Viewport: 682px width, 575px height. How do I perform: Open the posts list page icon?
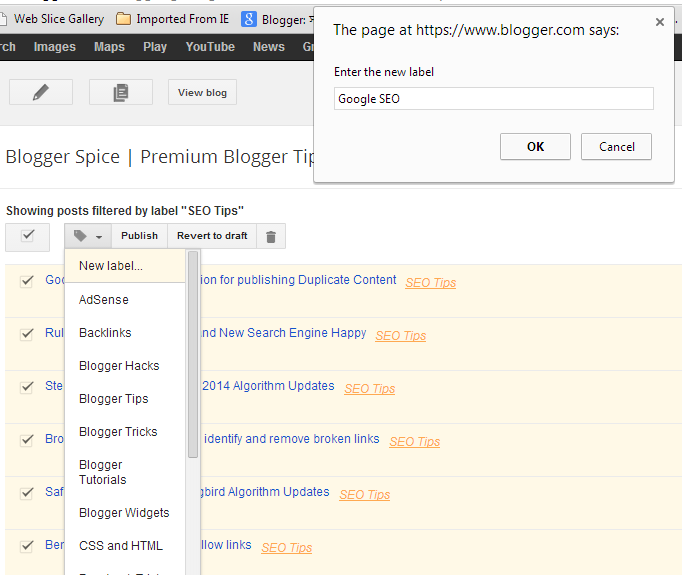[x=121, y=92]
